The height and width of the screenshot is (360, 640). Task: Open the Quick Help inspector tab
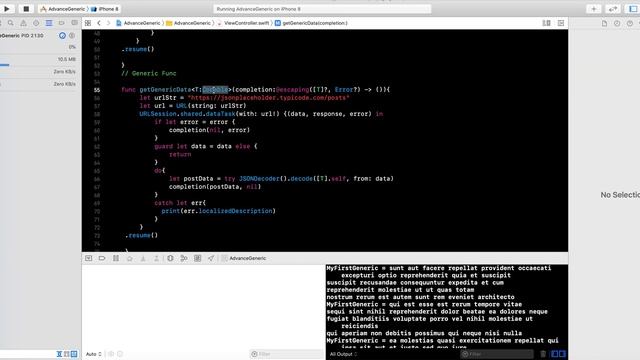point(630,23)
